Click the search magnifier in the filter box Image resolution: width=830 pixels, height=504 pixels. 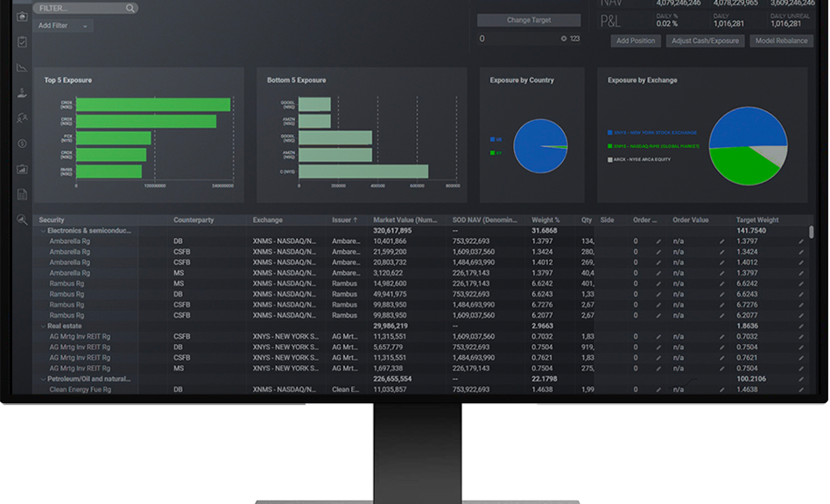point(130,8)
